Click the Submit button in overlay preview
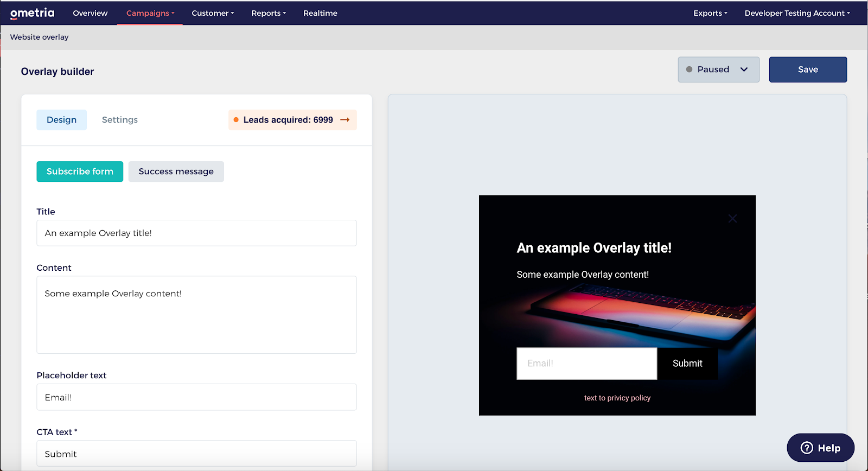Viewport: 868px width, 471px height. point(687,364)
